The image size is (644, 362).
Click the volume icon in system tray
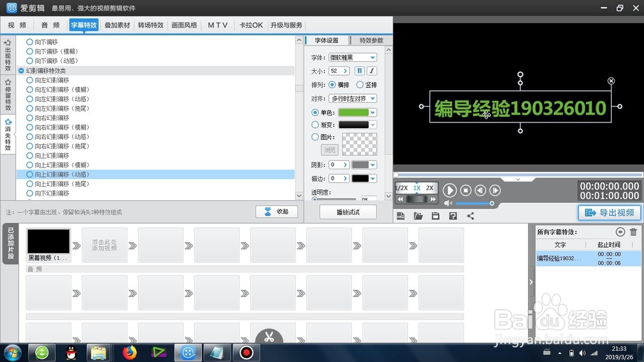click(582, 353)
